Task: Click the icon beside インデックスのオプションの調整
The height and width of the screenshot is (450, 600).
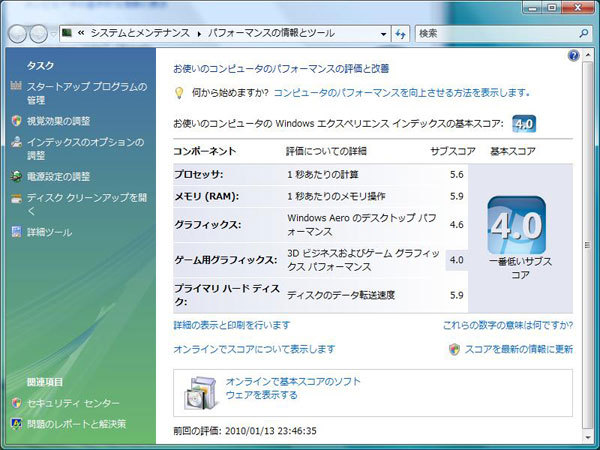Action: (16, 142)
